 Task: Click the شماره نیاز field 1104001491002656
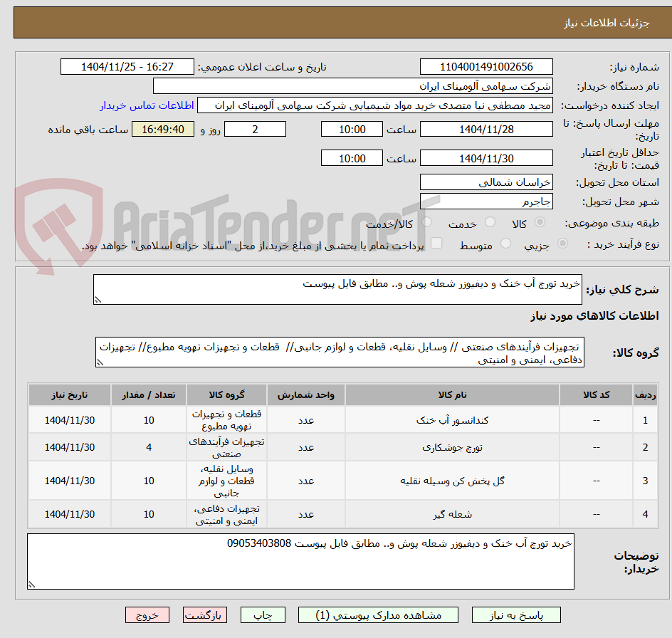486,67
